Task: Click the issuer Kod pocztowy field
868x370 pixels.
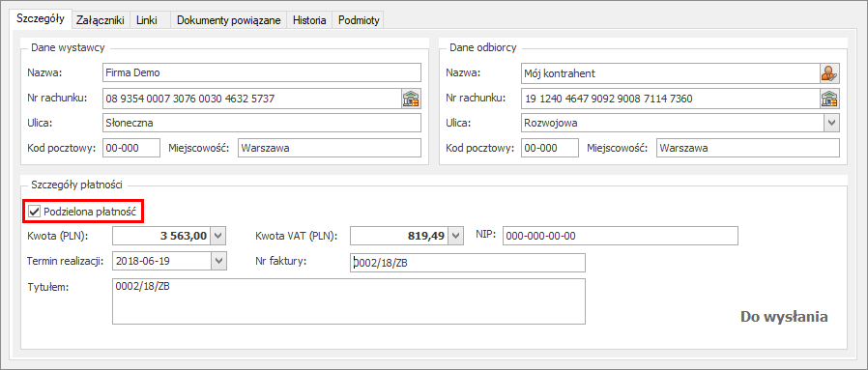Action: tap(131, 148)
